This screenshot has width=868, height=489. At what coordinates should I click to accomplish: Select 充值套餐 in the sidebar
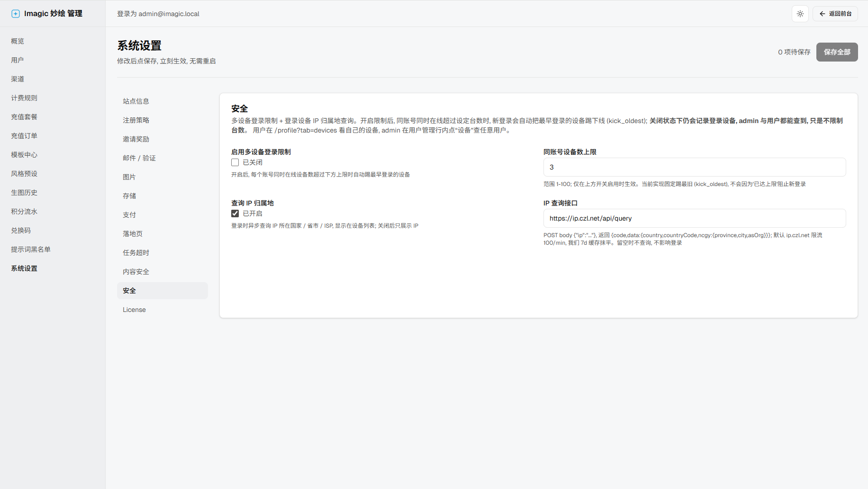pos(24,117)
